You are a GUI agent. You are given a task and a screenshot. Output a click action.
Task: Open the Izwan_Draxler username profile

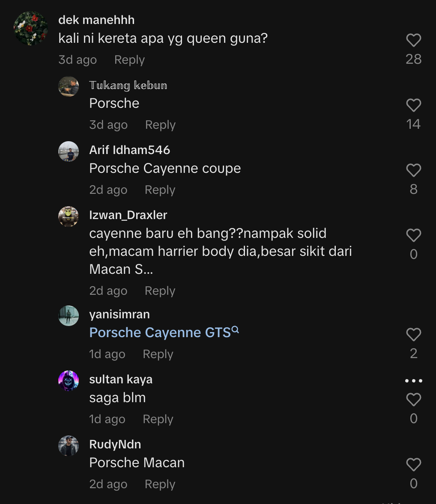click(x=128, y=215)
